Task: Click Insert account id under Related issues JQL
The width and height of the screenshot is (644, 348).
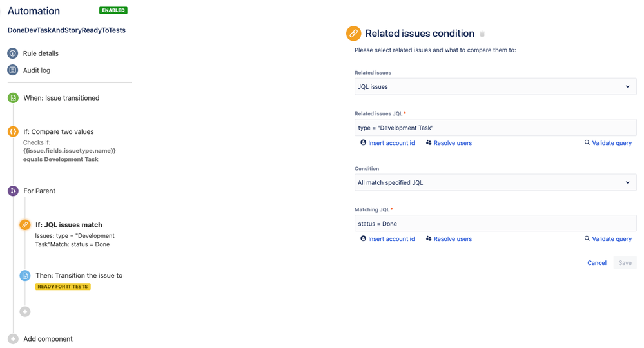Action: [387, 143]
